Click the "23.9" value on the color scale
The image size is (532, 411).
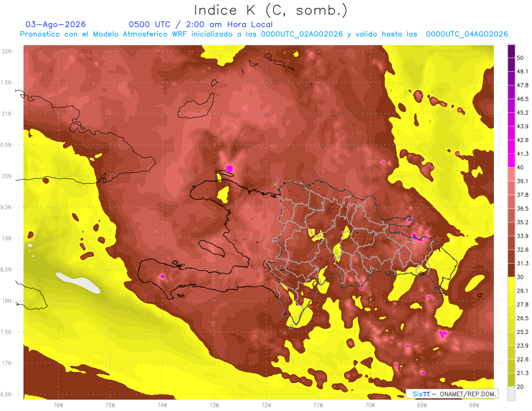[x=522, y=346]
